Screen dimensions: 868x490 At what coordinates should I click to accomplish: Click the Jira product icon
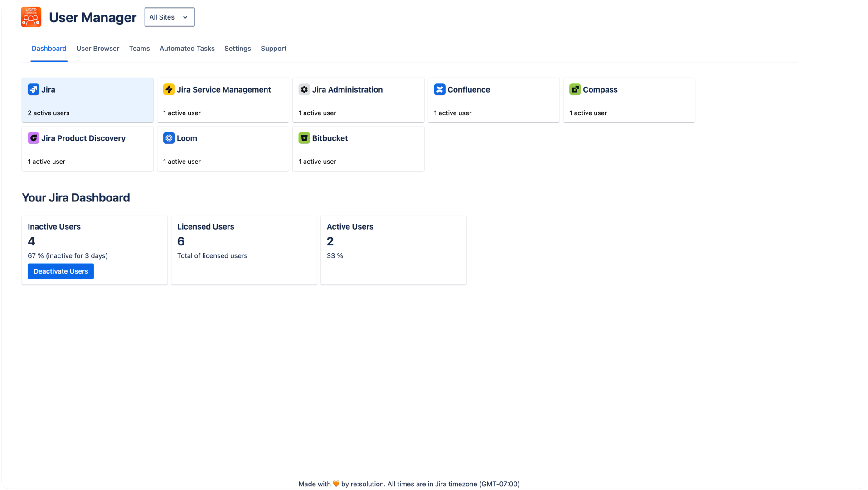click(33, 89)
